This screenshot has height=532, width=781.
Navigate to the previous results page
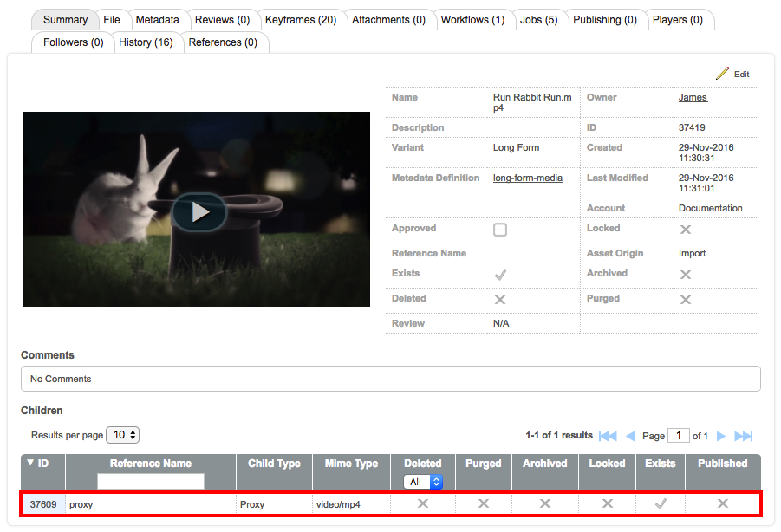[629, 436]
